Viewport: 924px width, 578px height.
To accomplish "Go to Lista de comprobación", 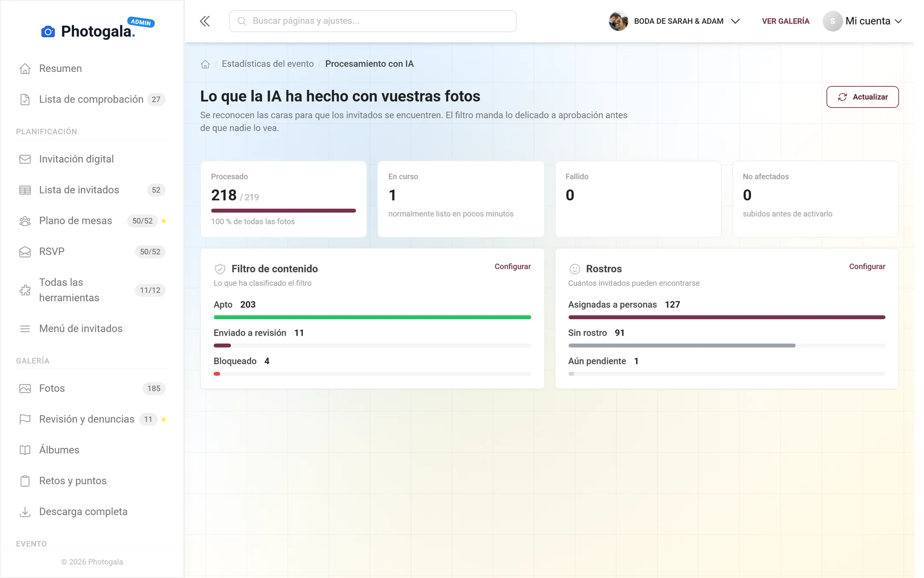I will coord(92,99).
